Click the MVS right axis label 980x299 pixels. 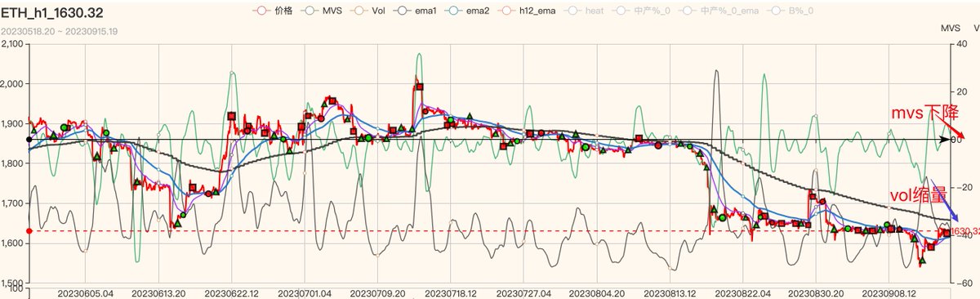951,28
